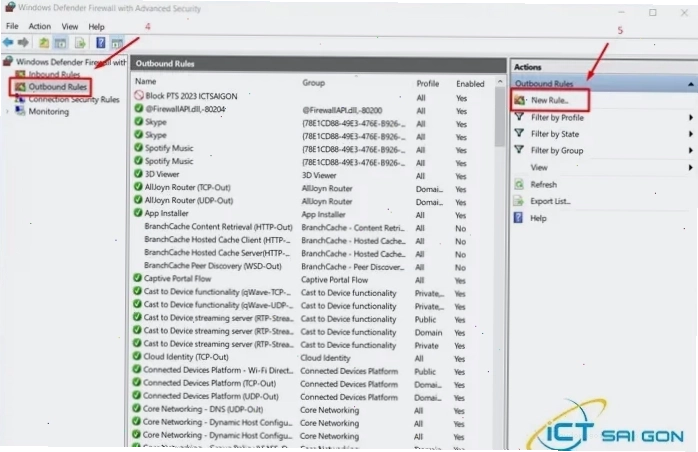Sort by the Profile column header

point(427,83)
